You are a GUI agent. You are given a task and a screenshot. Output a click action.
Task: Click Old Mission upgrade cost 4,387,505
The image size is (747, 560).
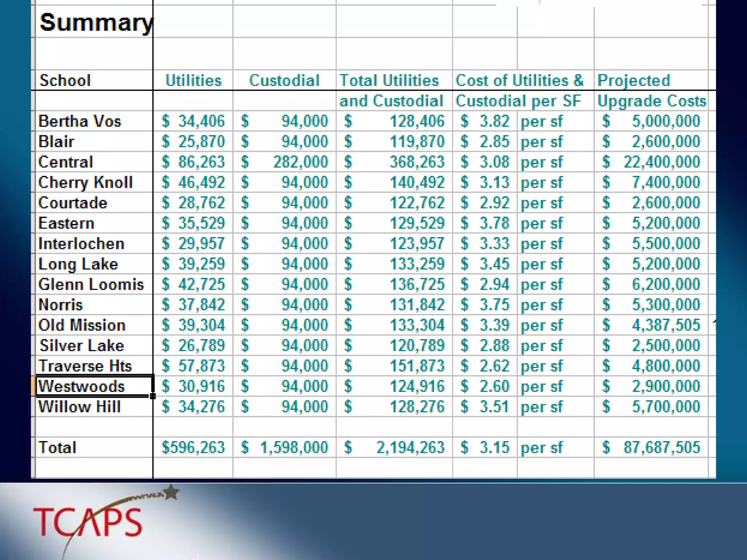coord(666,325)
